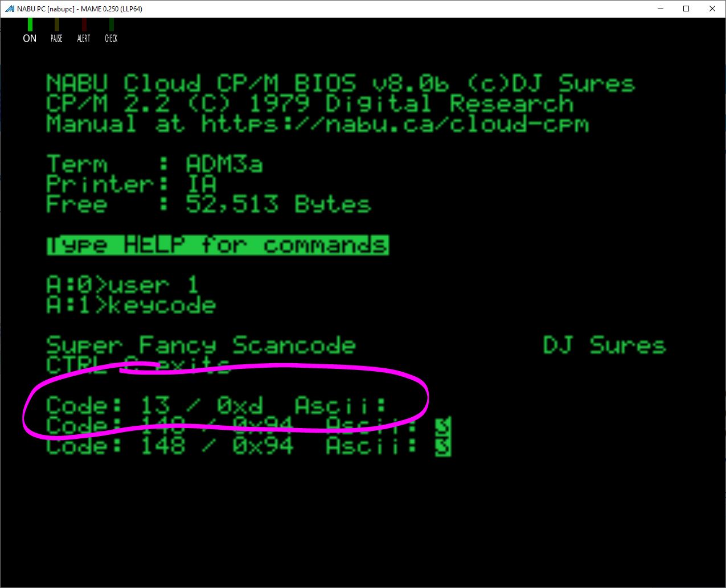Viewport: 726px width, 588px height.
Task: Maximize the MAME NABU PC window
Action: [687, 9]
